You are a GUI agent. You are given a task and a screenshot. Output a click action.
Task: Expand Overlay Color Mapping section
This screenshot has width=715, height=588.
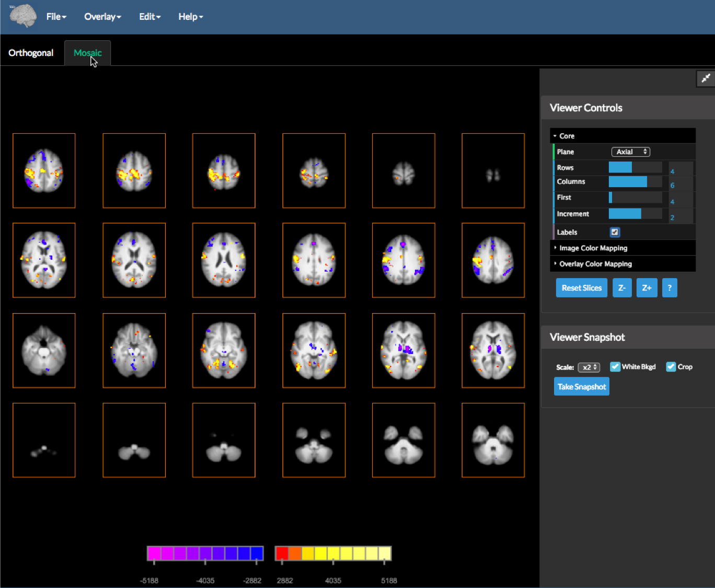[595, 264]
